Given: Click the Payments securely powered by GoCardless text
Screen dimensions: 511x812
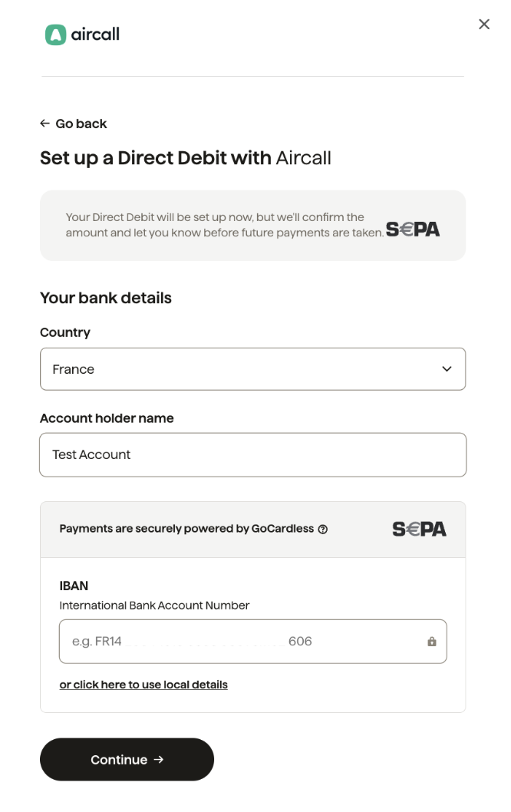Looking at the screenshot, I should tap(186, 529).
